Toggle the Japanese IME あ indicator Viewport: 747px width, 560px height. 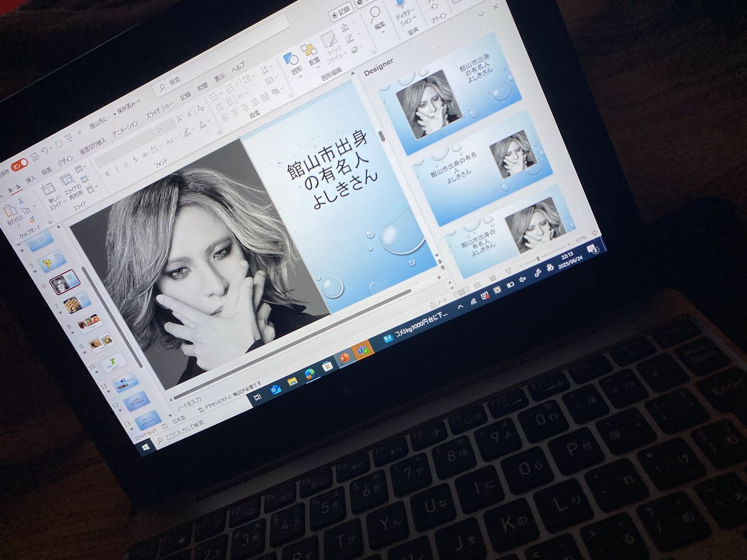pyautogui.click(x=550, y=266)
